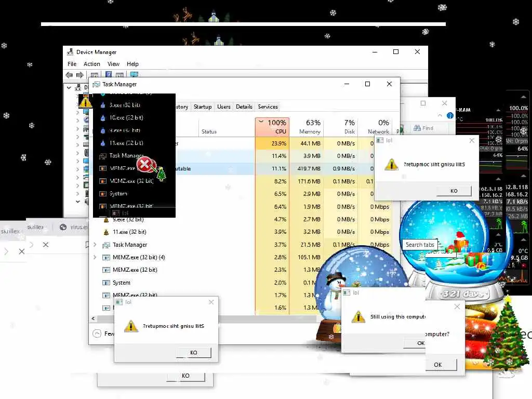Click KO in bottom-left lol dialog
The width and height of the screenshot is (532, 399).
(x=193, y=353)
